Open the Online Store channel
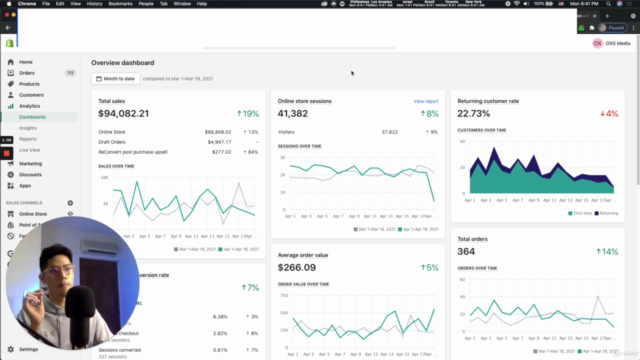The width and height of the screenshot is (640, 360). (33, 214)
